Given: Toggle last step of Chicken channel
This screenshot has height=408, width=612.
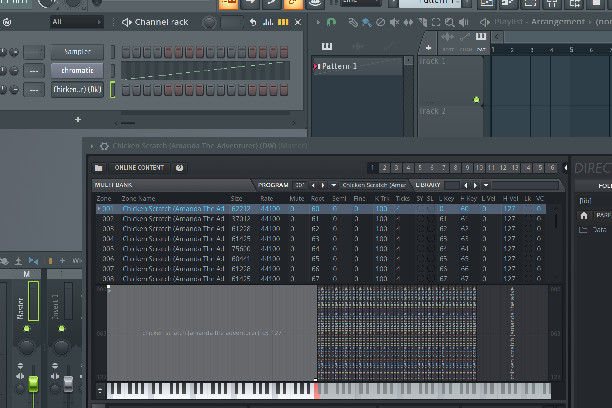Looking at the screenshot, I should pyautogui.click(x=284, y=90).
